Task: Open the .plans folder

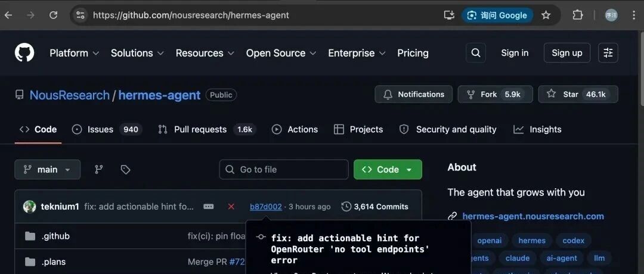Action: 54,261
